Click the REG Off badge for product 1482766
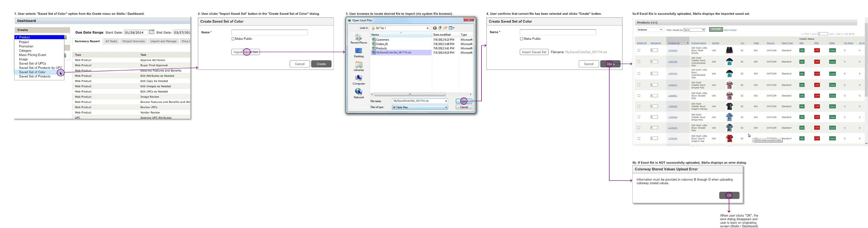Screen dimensions: 868x228 pos(817,62)
